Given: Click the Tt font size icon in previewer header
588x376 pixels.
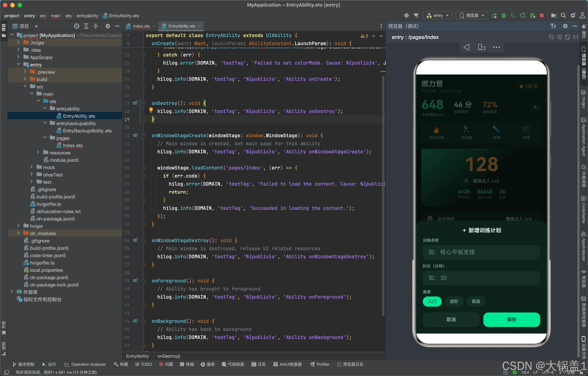Looking at the screenshot, I should coord(553,26).
